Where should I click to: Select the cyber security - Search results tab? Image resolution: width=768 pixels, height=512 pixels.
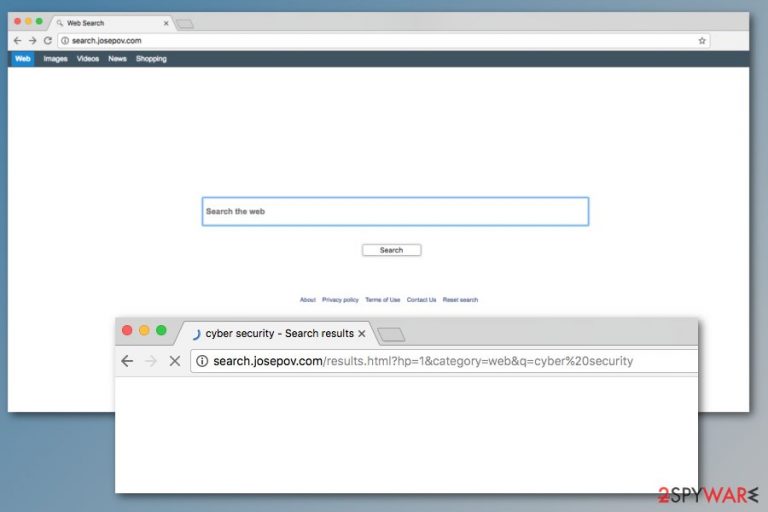(x=279, y=334)
